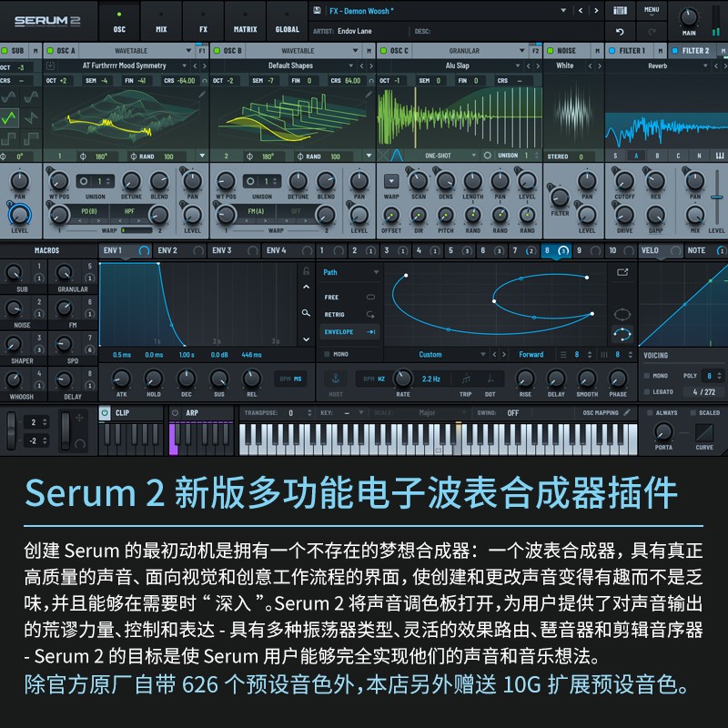Select the open path curve icon
The height and width of the screenshot is (728, 728).
pyautogui.click(x=622, y=334)
